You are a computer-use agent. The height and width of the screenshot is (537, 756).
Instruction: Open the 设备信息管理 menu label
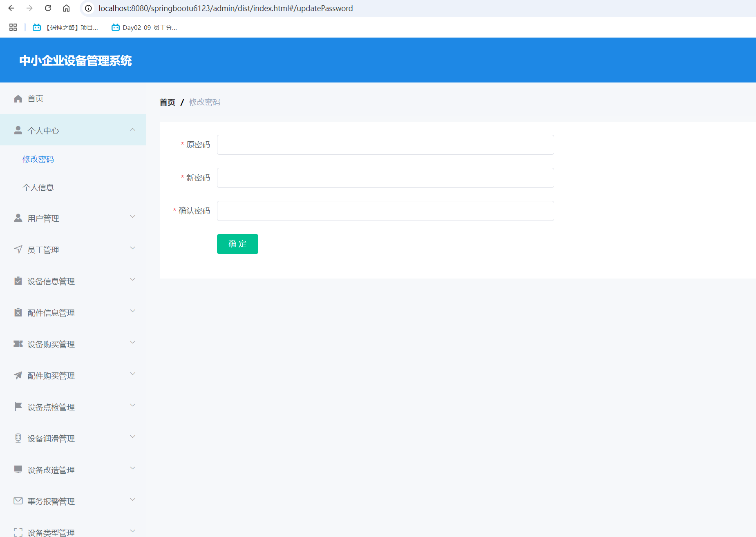pos(51,281)
